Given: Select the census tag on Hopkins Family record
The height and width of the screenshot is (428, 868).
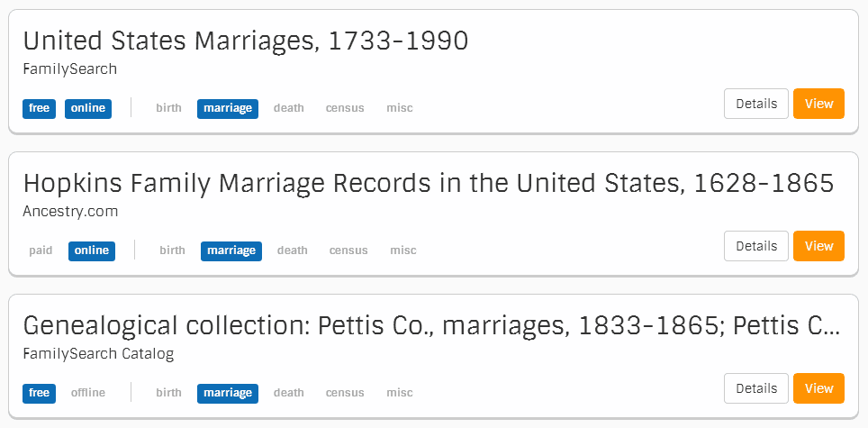Looking at the screenshot, I should tap(348, 250).
